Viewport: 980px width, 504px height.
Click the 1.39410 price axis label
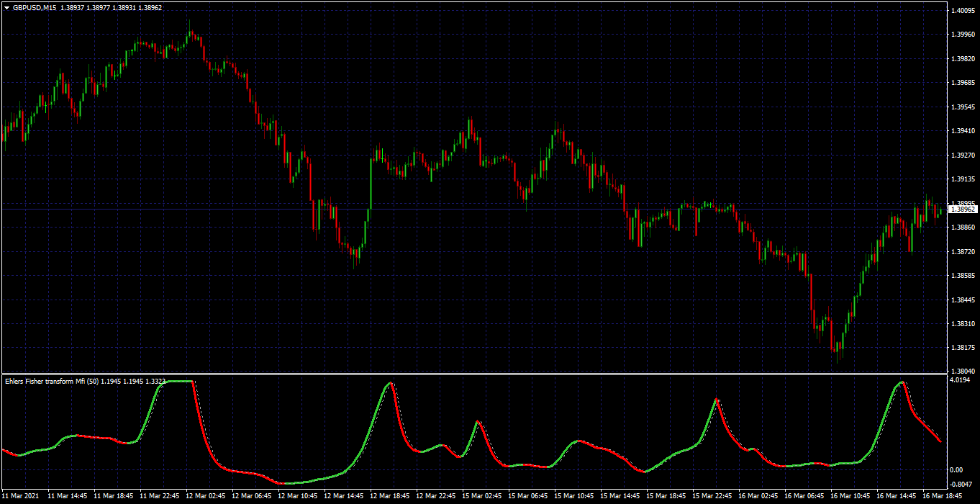tap(963, 131)
